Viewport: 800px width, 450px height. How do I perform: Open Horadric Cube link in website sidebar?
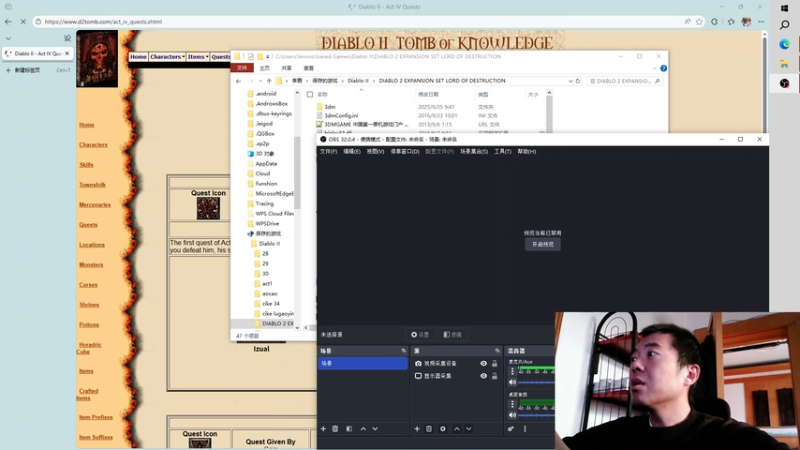89,348
